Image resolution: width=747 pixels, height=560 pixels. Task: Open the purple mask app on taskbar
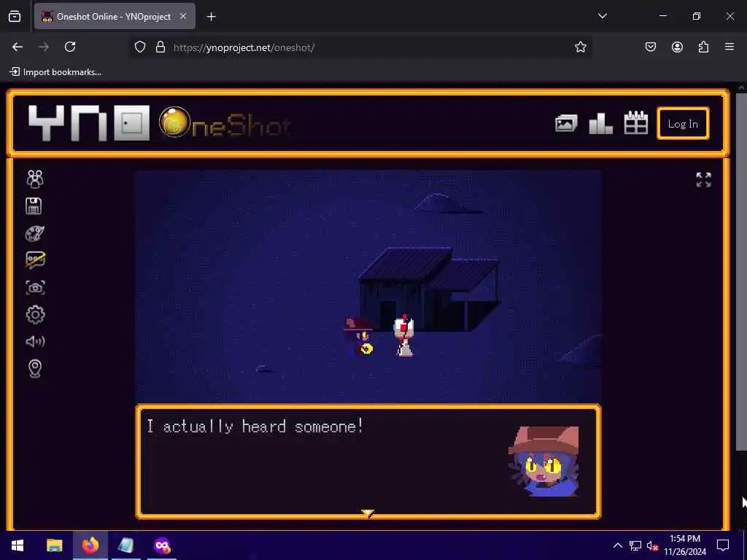(162, 545)
